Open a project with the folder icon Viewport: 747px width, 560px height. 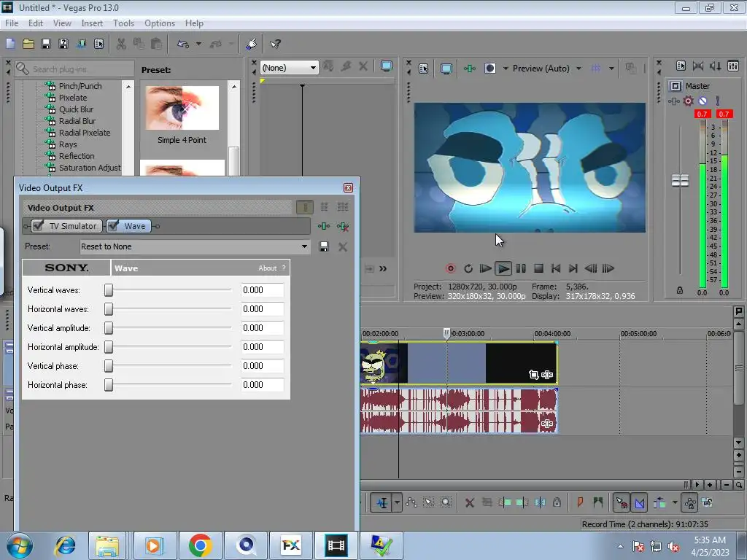(x=28, y=44)
